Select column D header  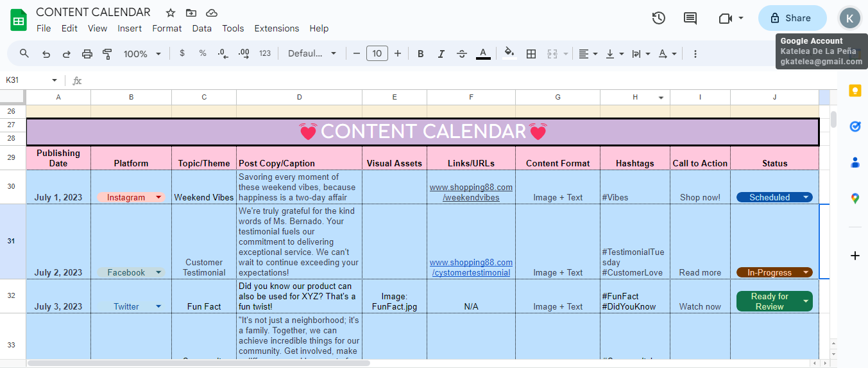click(299, 97)
